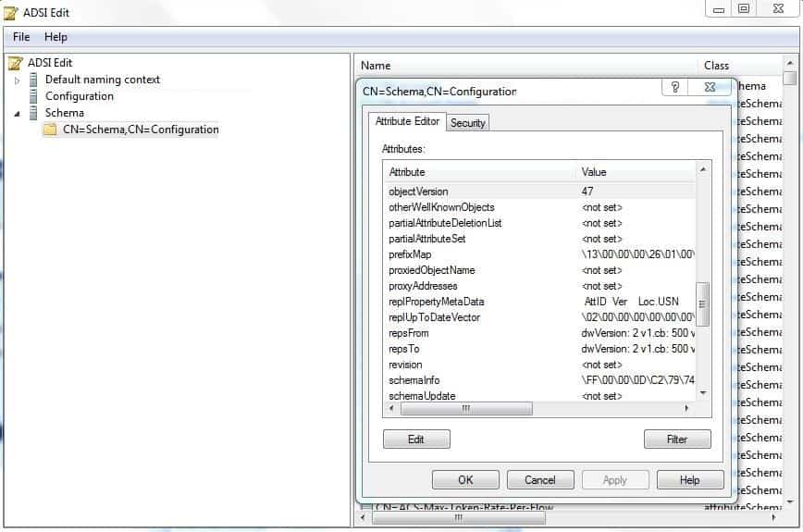Screen dimensions: 803x532
Task: Switch to the Security tab
Action: [x=467, y=123]
